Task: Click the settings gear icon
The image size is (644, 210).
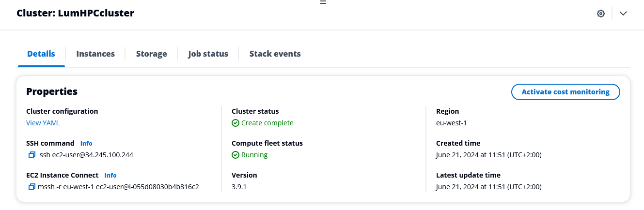Action: point(601,14)
